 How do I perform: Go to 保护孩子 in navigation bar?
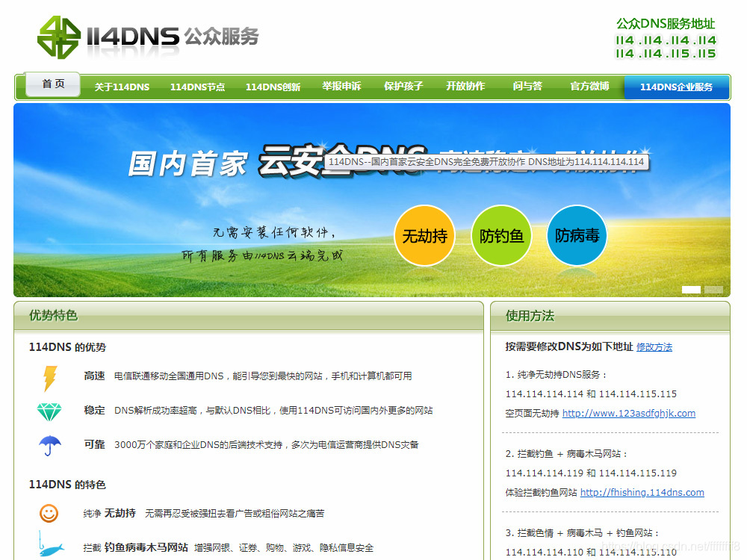(403, 86)
